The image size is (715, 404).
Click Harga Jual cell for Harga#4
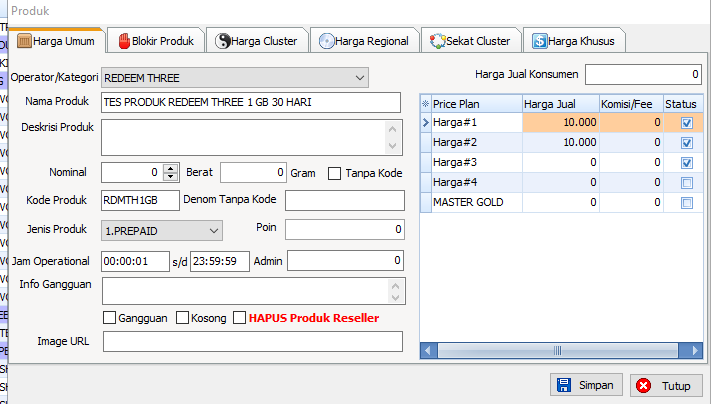click(x=560, y=183)
